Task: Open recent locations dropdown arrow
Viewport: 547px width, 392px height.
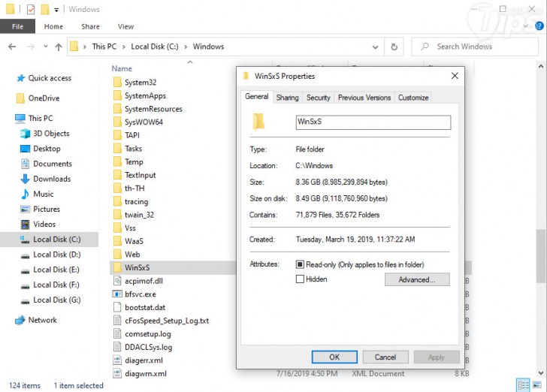Action: [45, 47]
